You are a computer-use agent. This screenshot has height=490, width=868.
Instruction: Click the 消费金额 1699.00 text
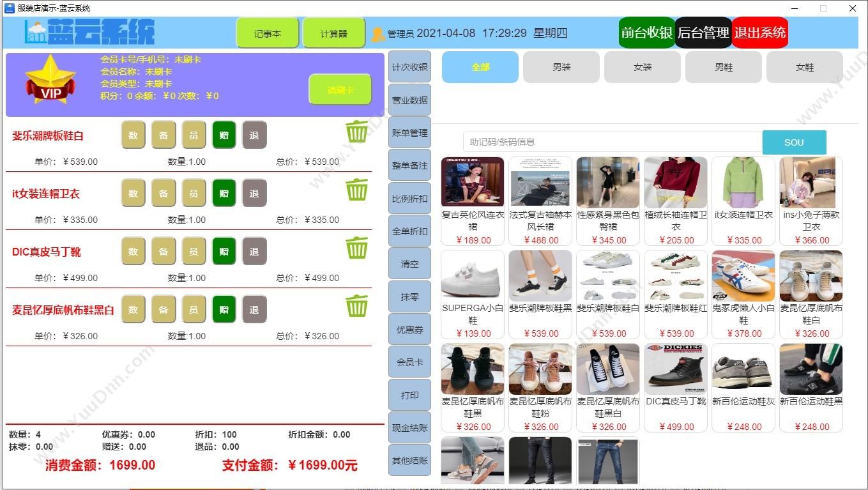(100, 465)
